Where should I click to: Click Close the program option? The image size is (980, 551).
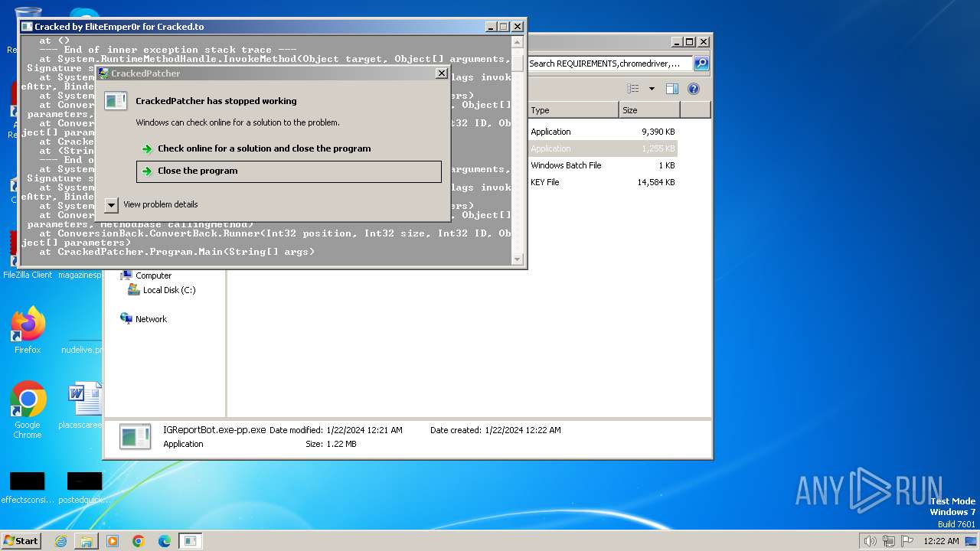point(289,171)
